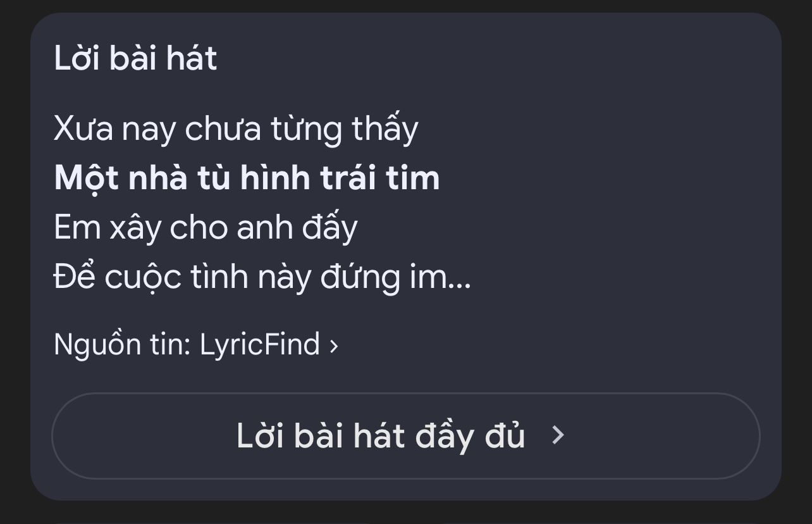Click the word "LyricFind"
The width and height of the screenshot is (812, 524).
tap(259, 345)
